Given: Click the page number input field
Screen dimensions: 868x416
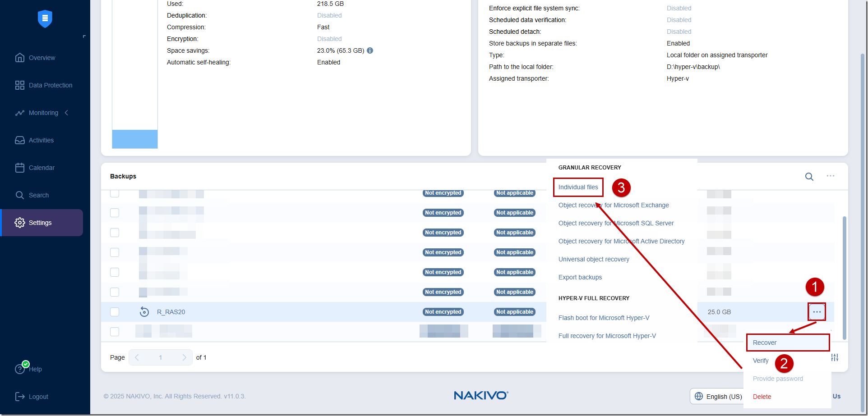Looking at the screenshot, I should (x=161, y=357).
